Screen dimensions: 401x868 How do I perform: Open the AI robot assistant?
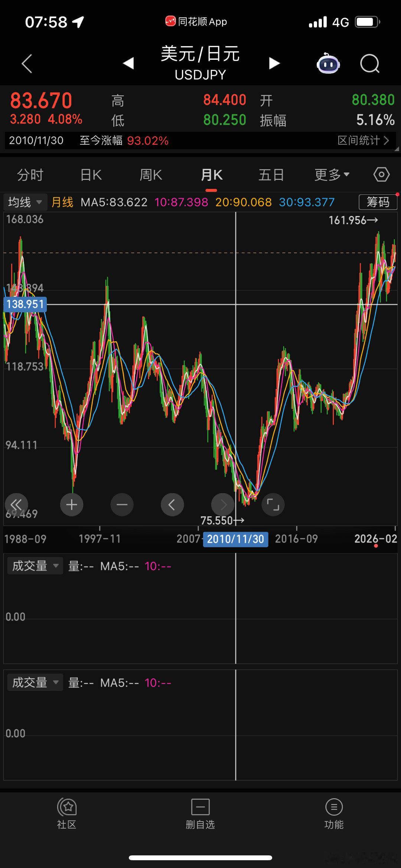pos(328,63)
